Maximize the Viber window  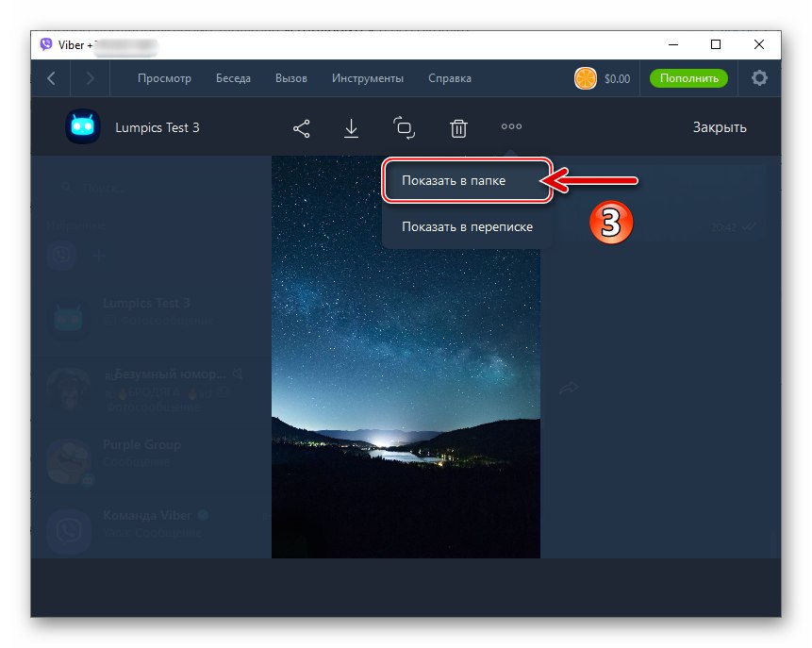coord(716,44)
